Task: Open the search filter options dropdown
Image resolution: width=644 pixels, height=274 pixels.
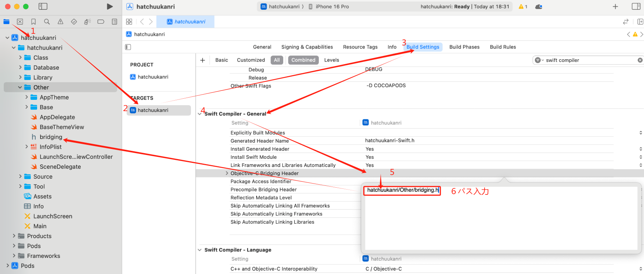Action: click(x=539, y=60)
